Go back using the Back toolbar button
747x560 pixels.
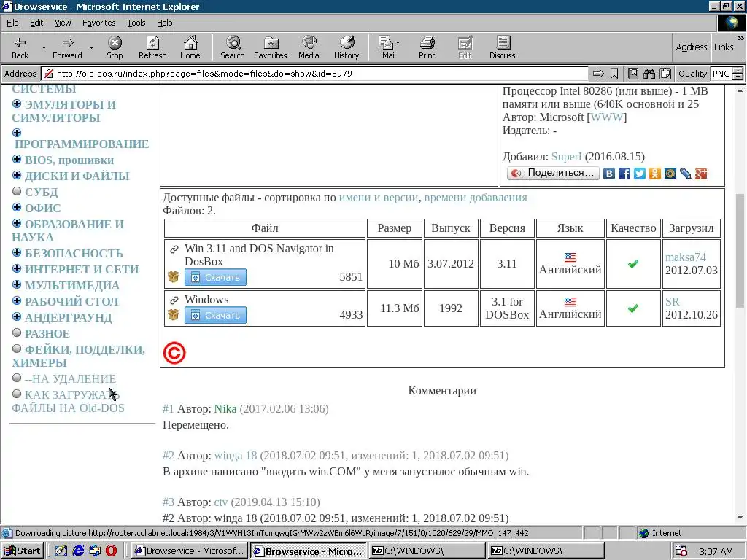pyautogui.click(x=20, y=47)
